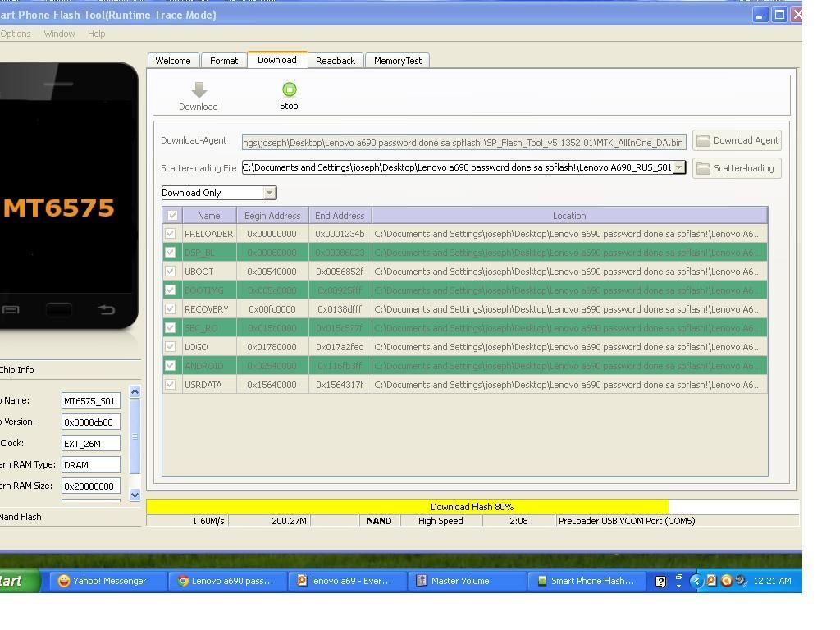The image size is (840, 630).
Task: Open the Window menu
Action: (x=59, y=34)
